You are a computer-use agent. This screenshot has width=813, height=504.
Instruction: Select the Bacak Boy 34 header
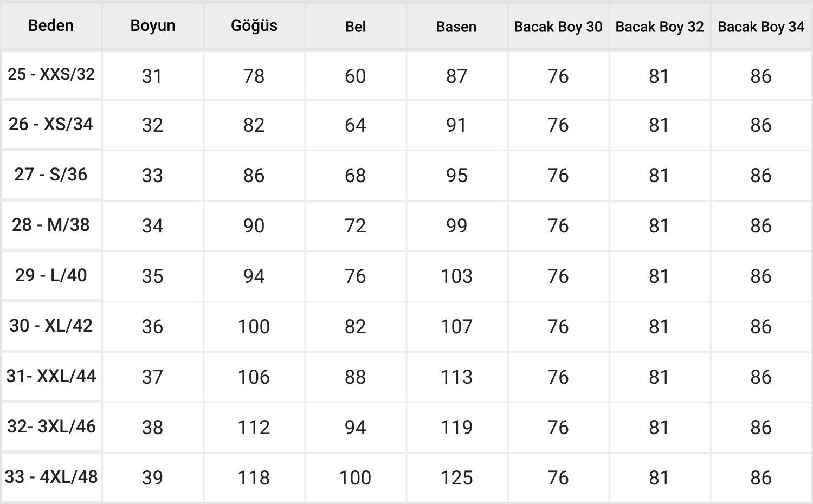pyautogui.click(x=761, y=27)
